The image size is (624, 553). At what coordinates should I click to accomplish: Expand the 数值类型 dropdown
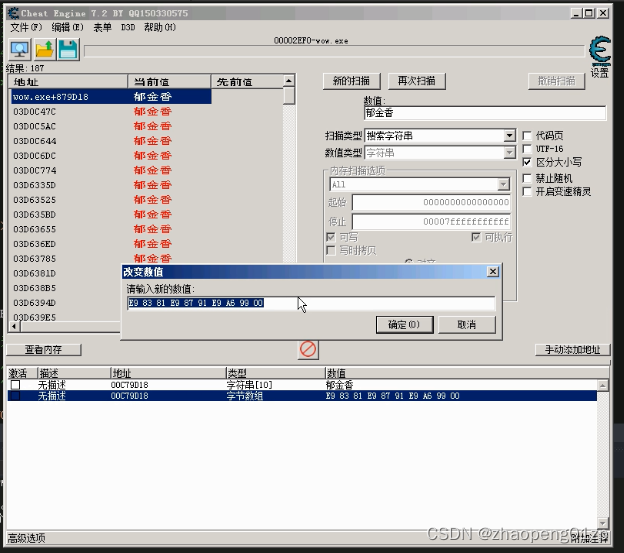click(509, 153)
